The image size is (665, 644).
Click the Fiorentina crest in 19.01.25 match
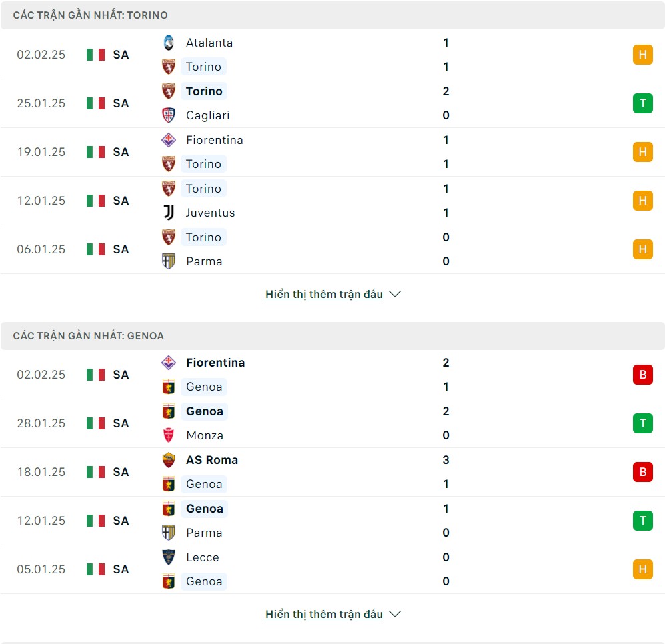click(169, 140)
